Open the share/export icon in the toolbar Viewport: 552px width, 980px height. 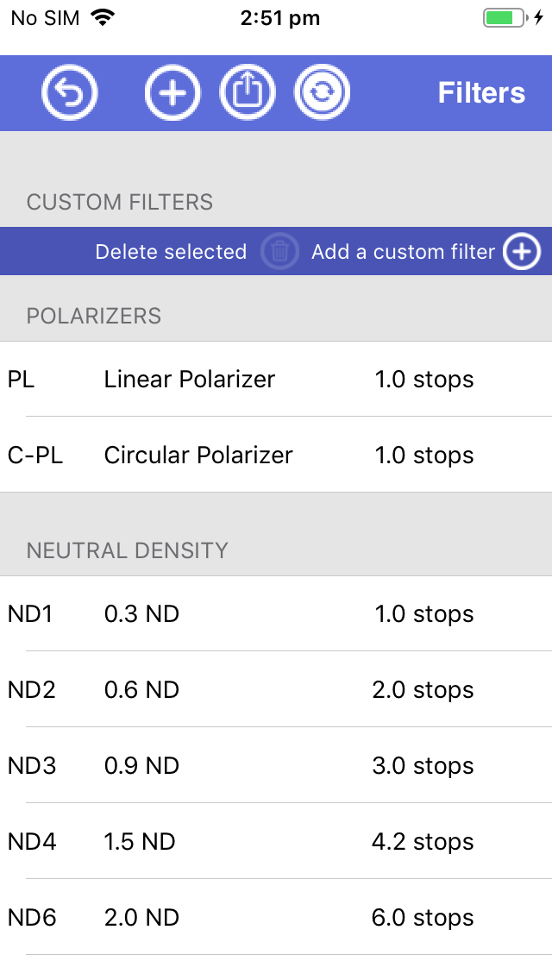click(x=248, y=92)
